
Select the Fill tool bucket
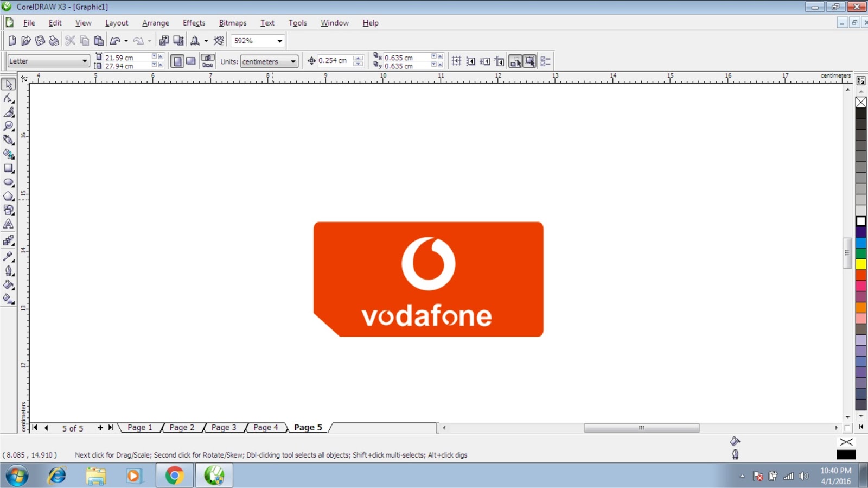pyautogui.click(x=9, y=284)
